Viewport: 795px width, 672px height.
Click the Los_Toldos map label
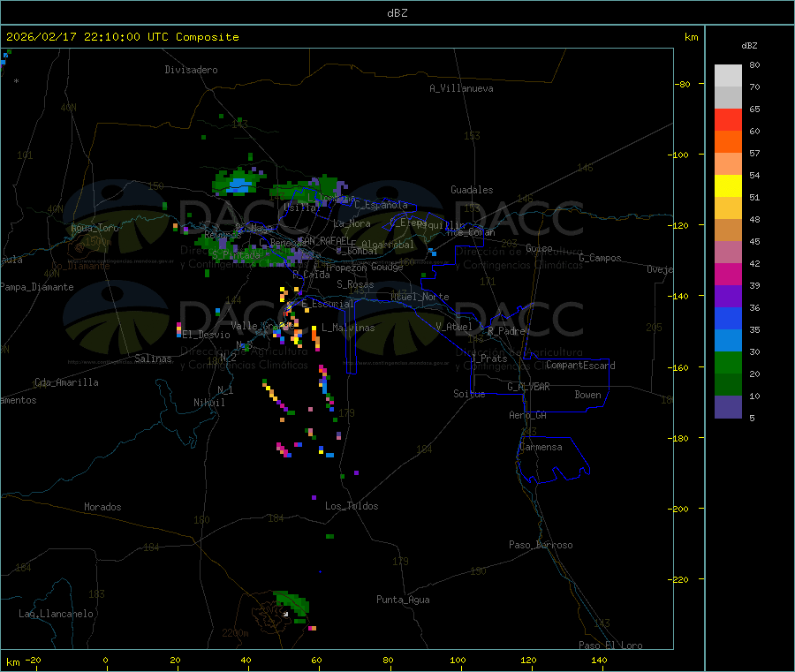click(352, 506)
